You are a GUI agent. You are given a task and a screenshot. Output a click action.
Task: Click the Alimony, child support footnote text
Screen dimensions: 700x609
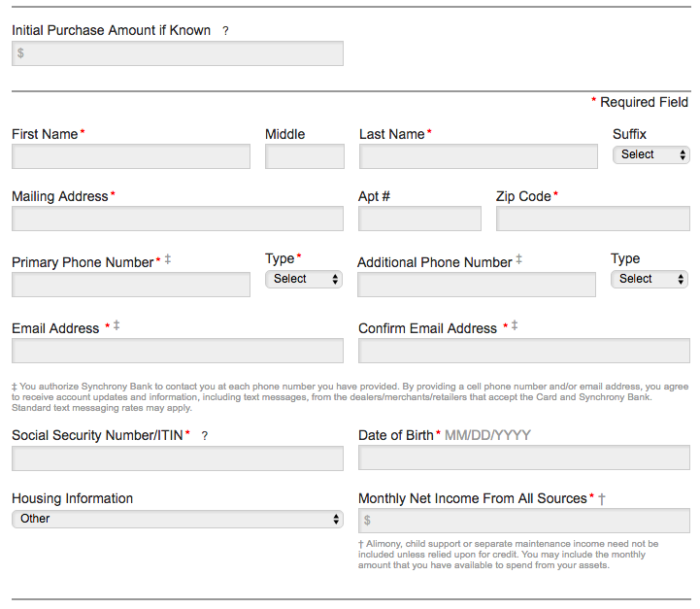coord(509,555)
